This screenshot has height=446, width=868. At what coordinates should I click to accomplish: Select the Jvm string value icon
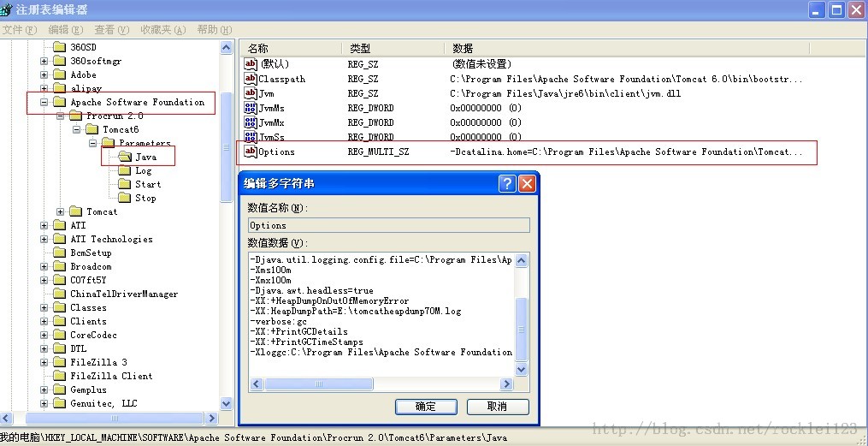point(251,93)
